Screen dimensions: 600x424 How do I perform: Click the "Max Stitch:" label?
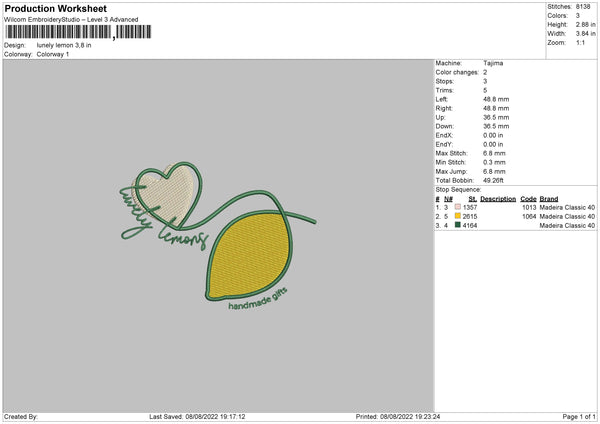[x=451, y=153]
